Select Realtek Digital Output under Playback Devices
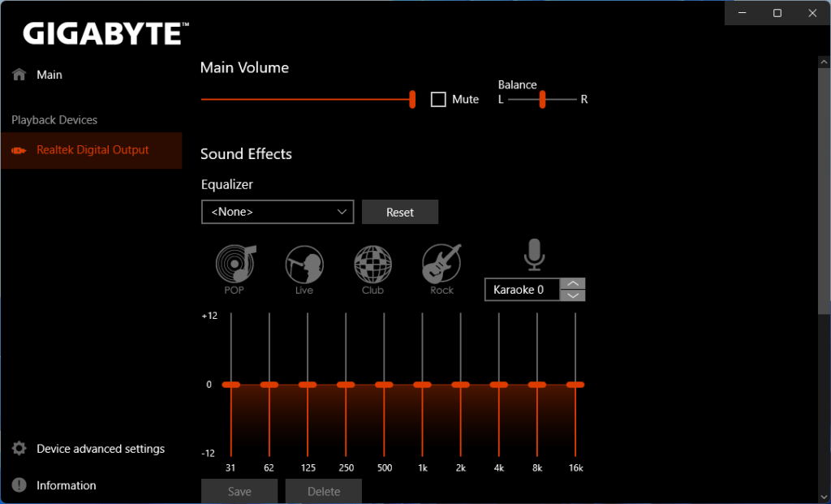 click(x=92, y=150)
